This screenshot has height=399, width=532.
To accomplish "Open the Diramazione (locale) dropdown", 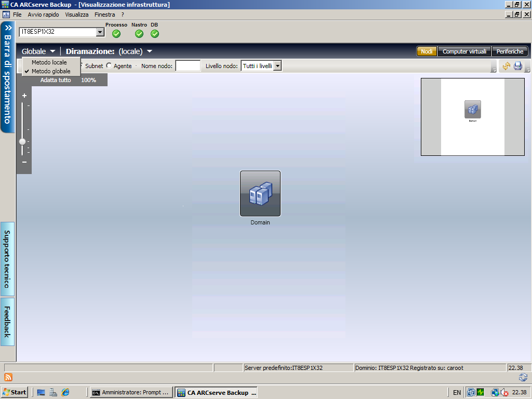I will click(x=150, y=51).
